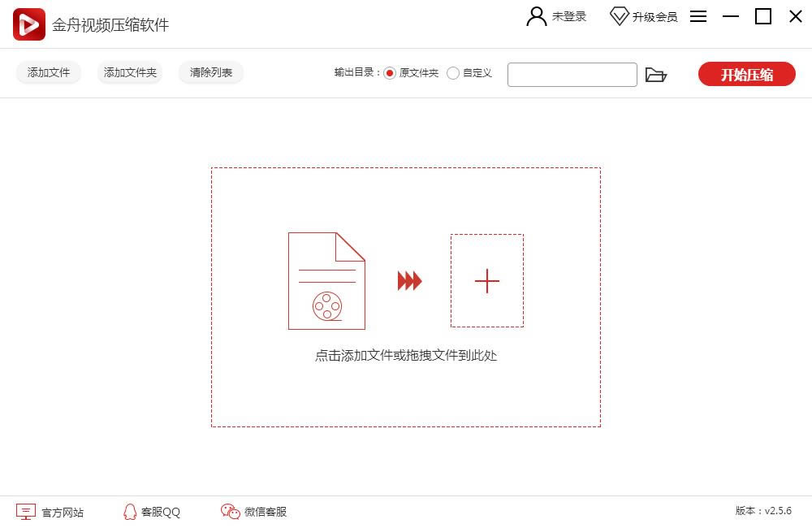
Task: Close the video compressor window
Action: (x=796, y=16)
